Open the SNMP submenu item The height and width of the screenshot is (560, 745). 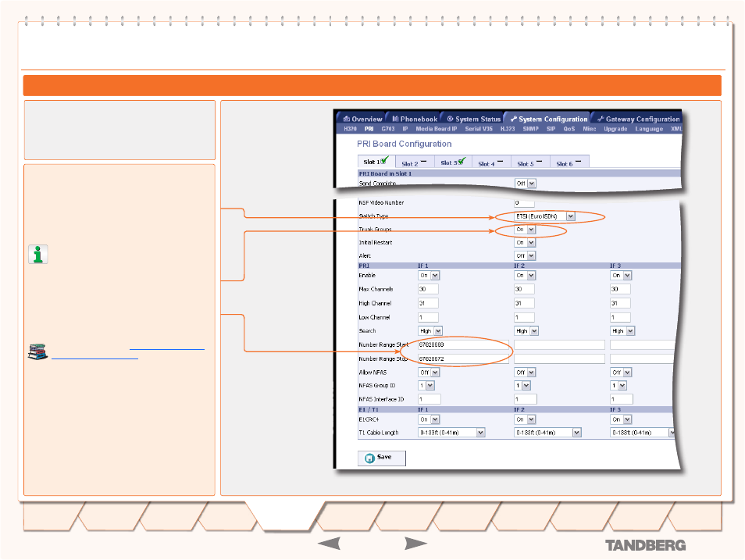coord(531,129)
